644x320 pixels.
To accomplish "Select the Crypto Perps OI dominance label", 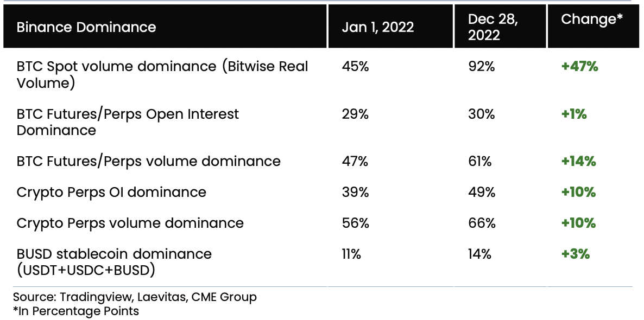I will (111, 192).
